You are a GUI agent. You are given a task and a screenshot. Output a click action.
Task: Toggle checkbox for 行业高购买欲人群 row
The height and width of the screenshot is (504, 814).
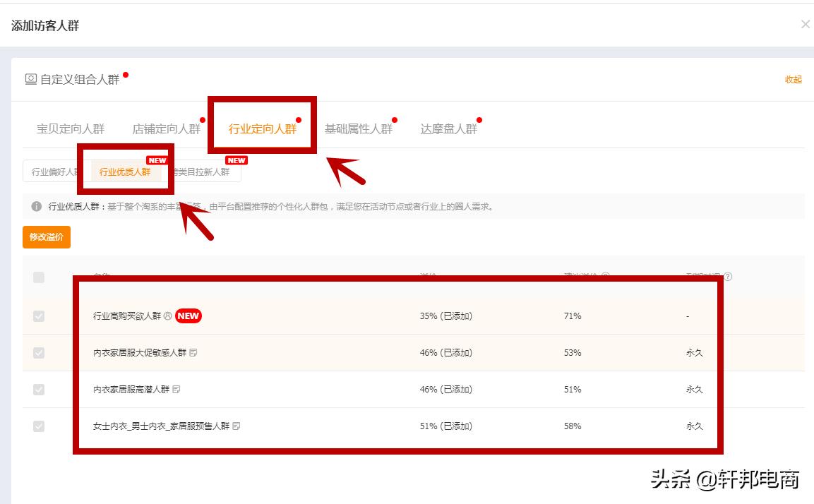point(38,316)
